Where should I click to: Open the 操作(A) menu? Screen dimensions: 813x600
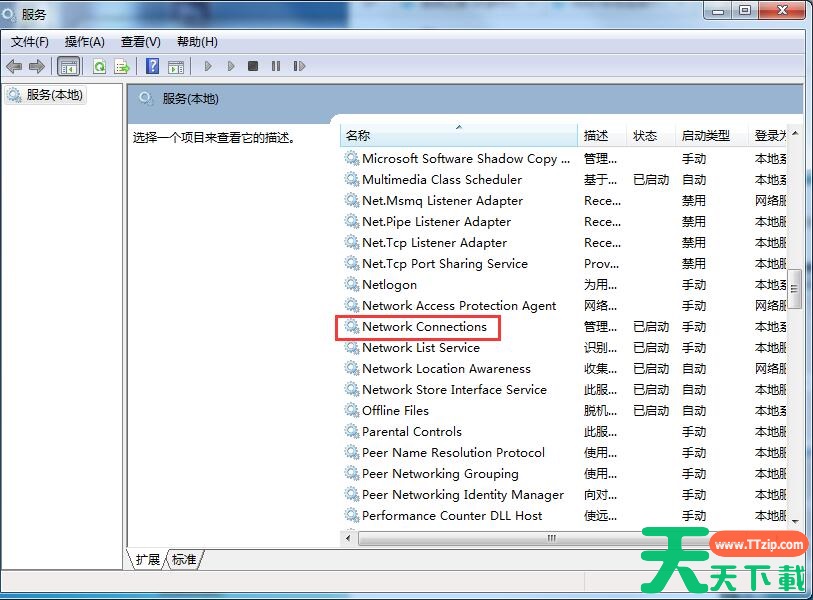85,42
